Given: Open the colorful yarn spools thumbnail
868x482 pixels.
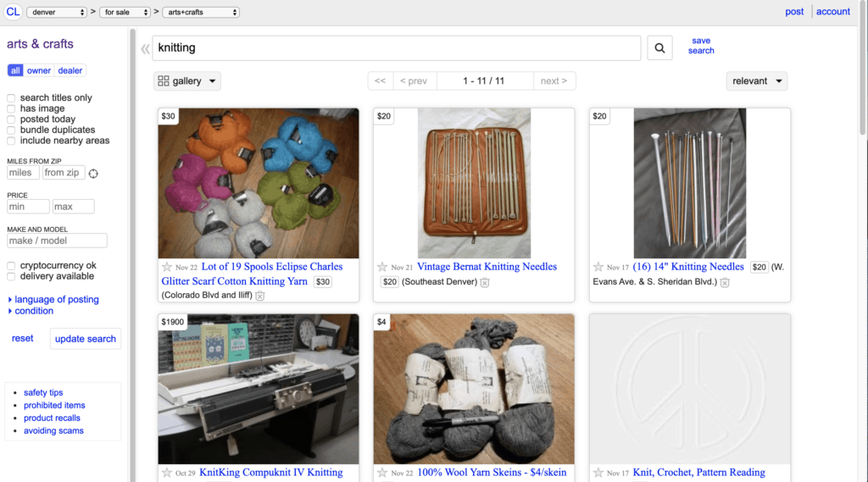Looking at the screenshot, I should click(259, 183).
